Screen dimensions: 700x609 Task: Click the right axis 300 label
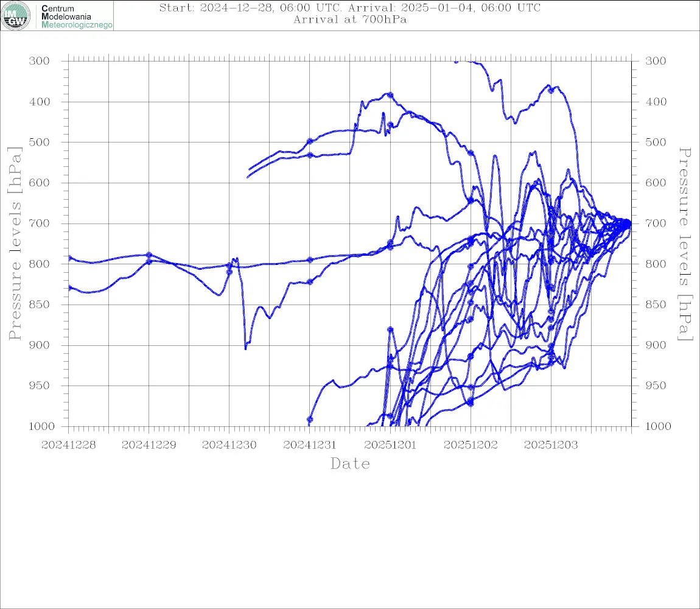[x=656, y=61]
